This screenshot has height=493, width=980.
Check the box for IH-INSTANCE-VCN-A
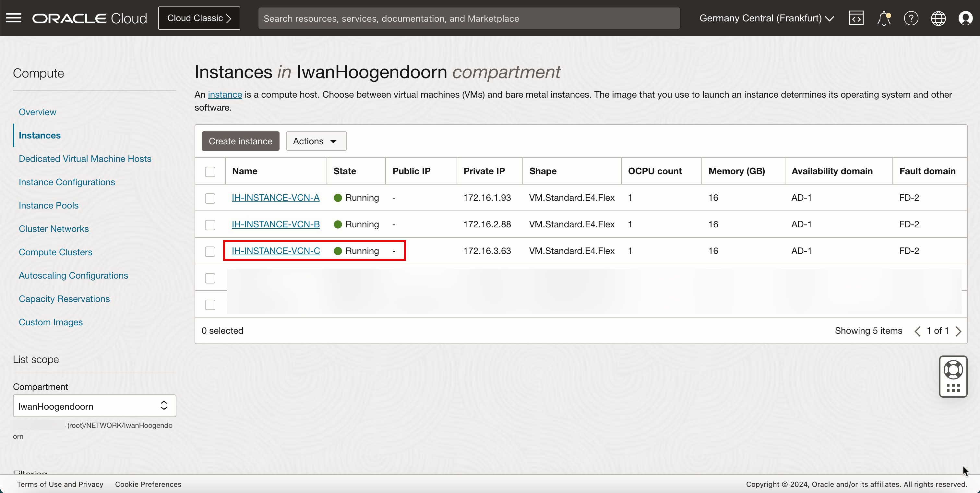(210, 198)
